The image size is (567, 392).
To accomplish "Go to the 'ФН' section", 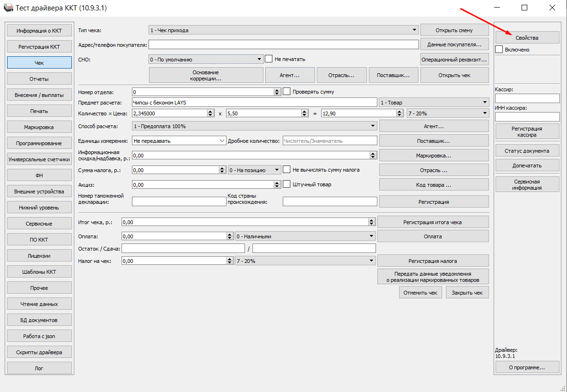I will coord(39,175).
